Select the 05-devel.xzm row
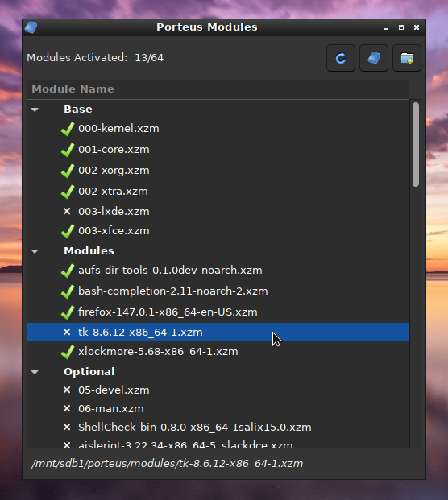 [x=218, y=390]
